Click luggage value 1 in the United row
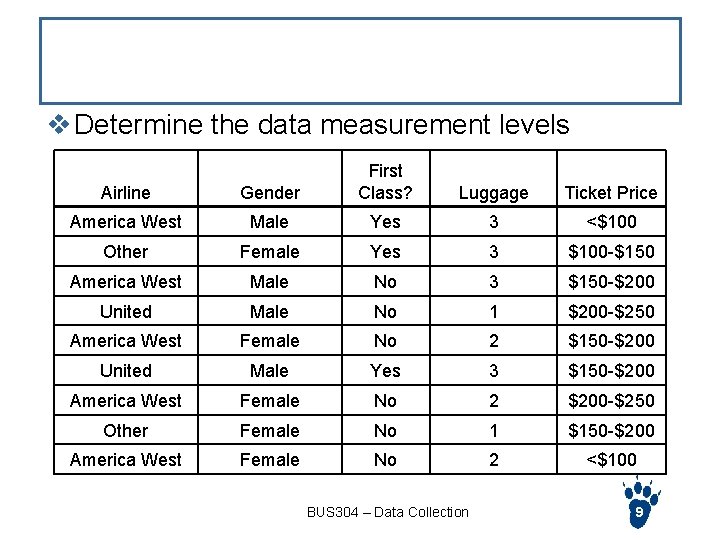 pos(493,312)
